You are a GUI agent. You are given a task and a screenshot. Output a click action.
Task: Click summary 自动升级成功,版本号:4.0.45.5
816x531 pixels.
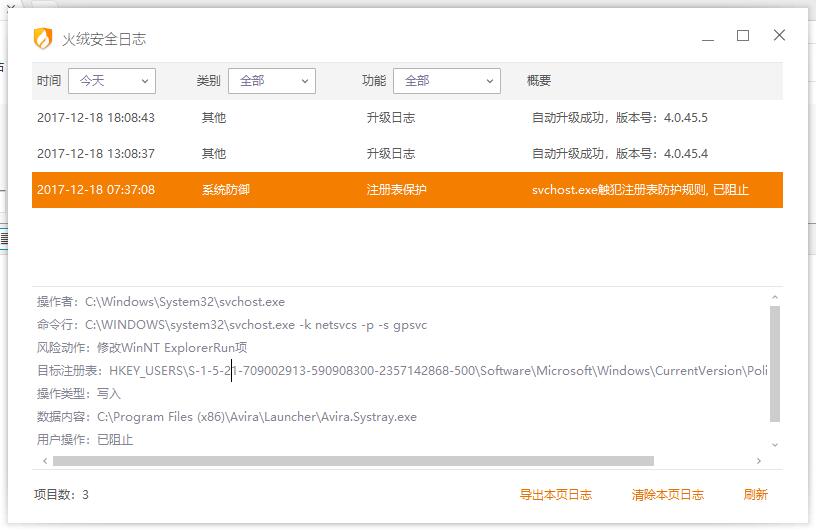(x=619, y=118)
